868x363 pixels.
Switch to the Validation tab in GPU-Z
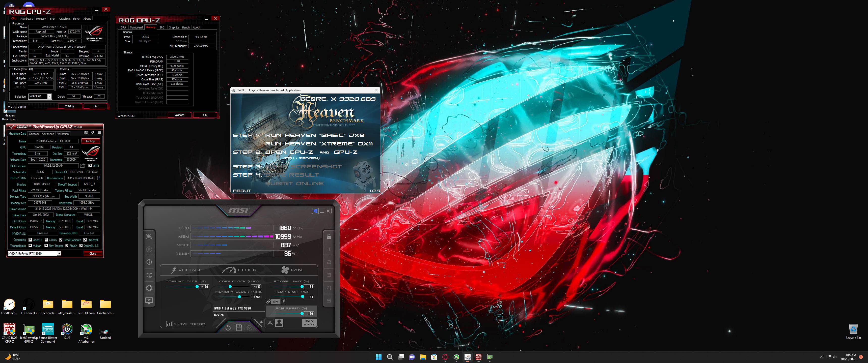point(63,134)
